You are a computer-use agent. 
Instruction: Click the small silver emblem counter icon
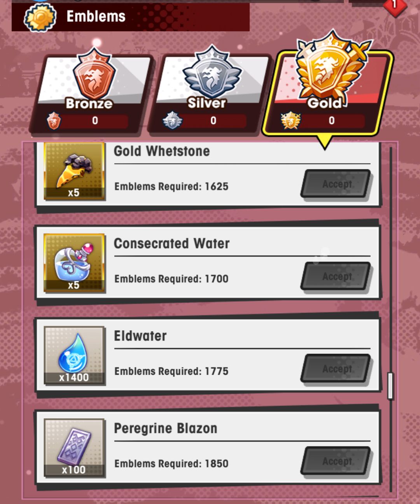pyautogui.click(x=172, y=121)
